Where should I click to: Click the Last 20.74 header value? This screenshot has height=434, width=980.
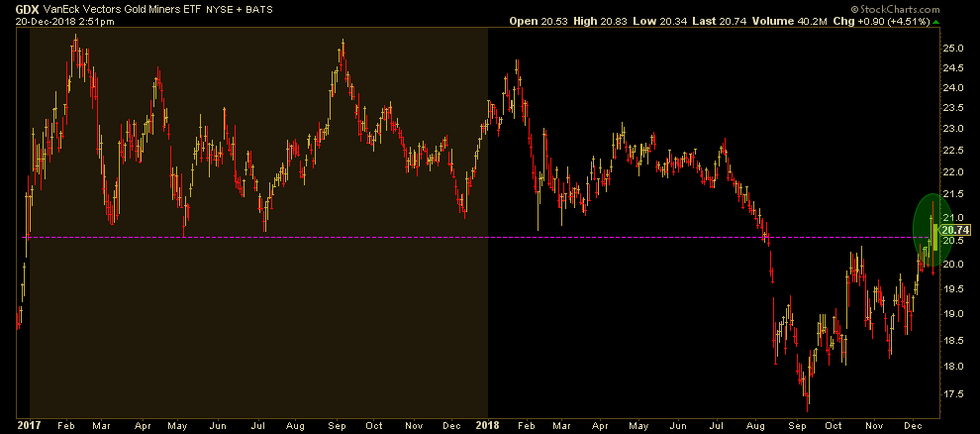point(706,21)
